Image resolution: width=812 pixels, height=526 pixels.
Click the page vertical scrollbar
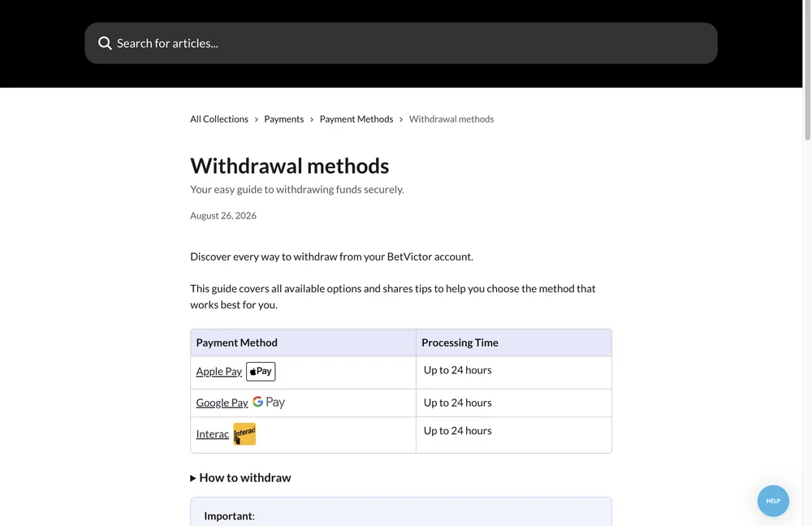pyautogui.click(x=807, y=70)
